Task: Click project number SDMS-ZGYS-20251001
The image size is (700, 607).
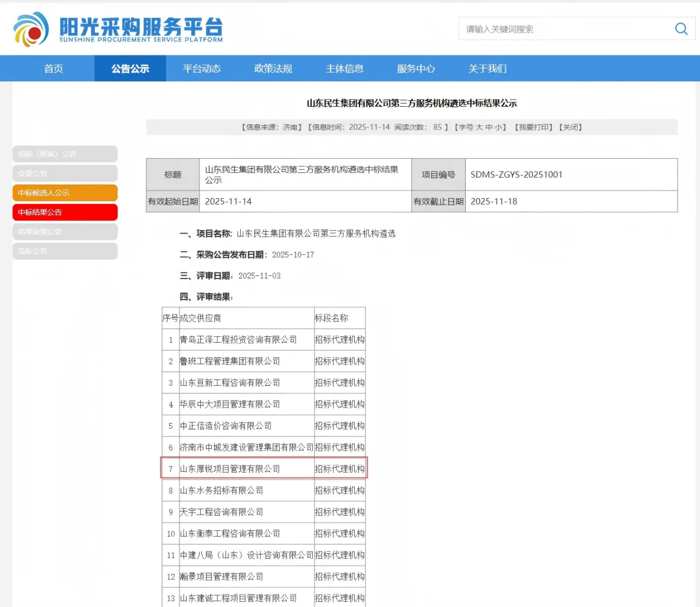Action: pyautogui.click(x=516, y=175)
